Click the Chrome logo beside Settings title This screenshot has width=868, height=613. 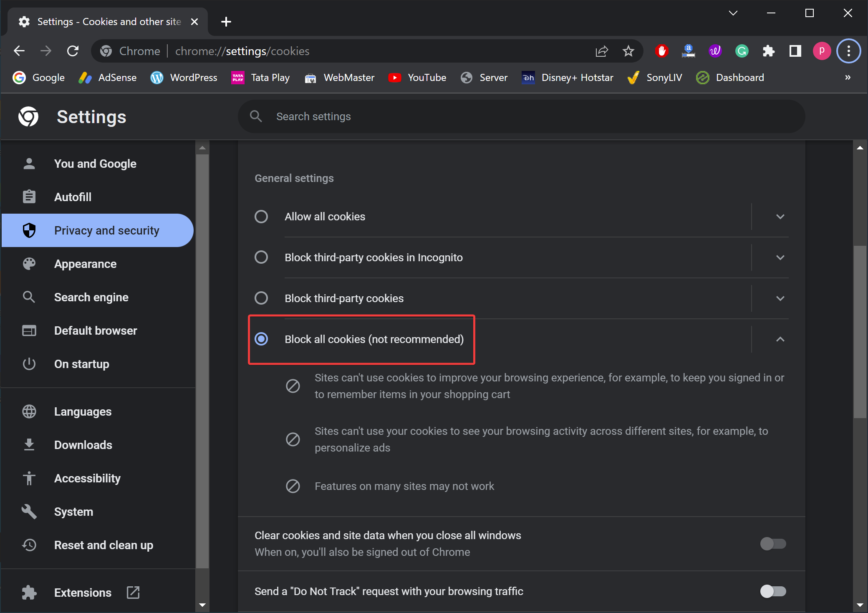pyautogui.click(x=28, y=116)
